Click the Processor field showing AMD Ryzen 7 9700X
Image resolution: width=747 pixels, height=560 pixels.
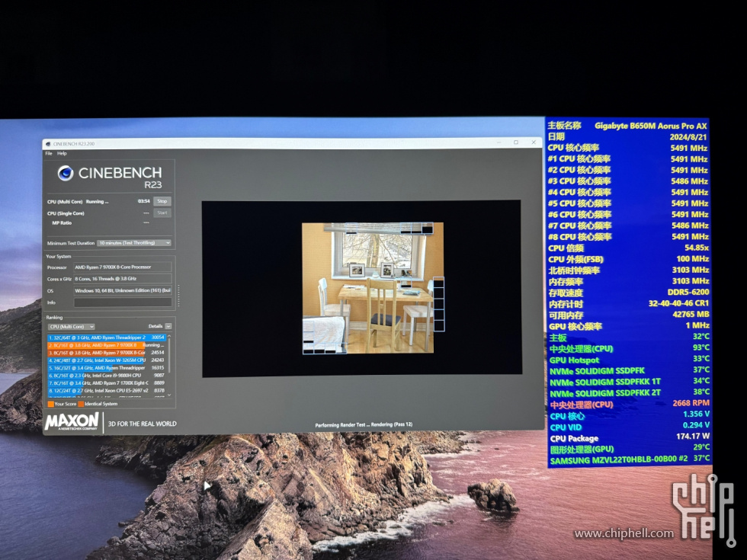pyautogui.click(x=123, y=267)
